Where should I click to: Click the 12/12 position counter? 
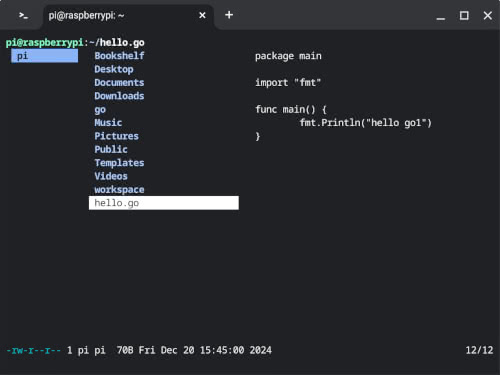479,350
